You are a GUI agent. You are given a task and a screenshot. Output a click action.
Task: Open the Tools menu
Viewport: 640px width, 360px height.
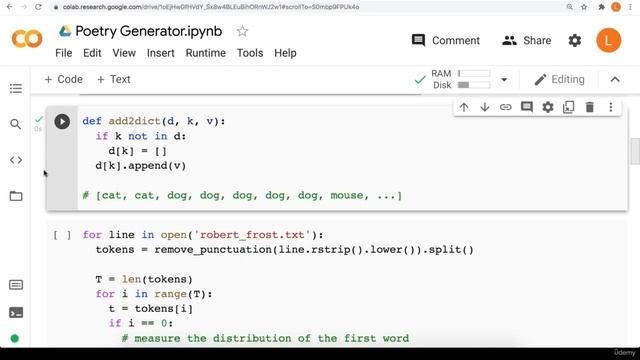pyautogui.click(x=250, y=53)
